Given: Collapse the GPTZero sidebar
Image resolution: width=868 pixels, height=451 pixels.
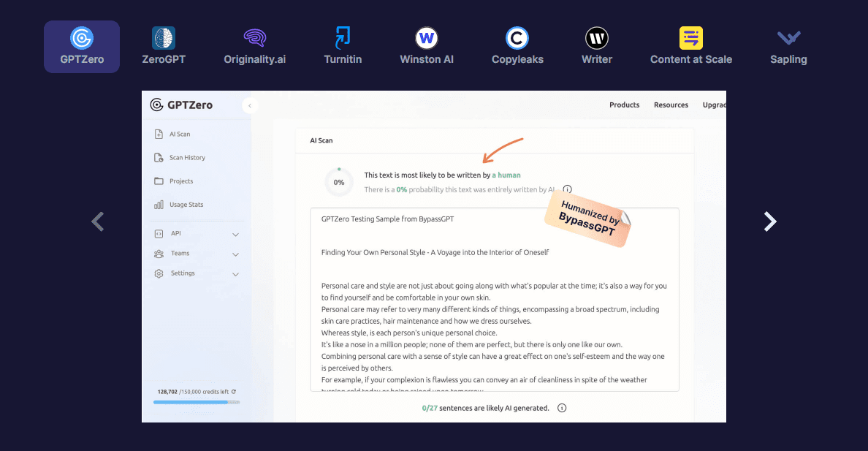Looking at the screenshot, I should [250, 105].
